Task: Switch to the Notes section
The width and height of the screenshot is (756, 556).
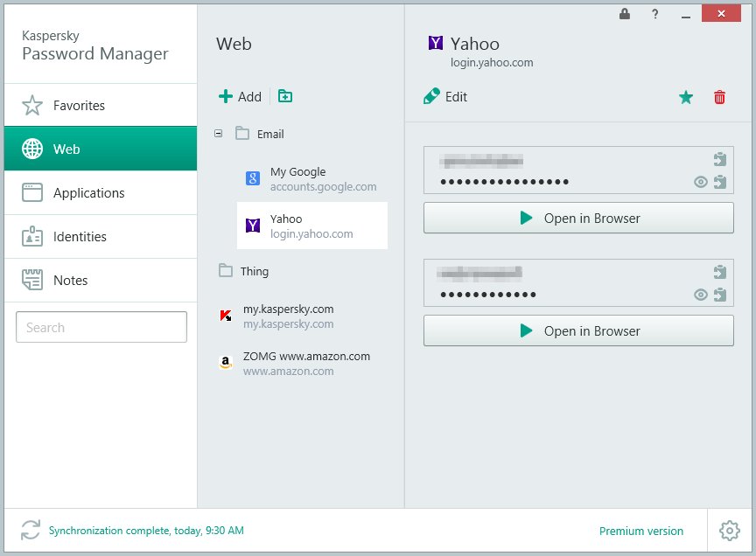Action: (x=101, y=281)
